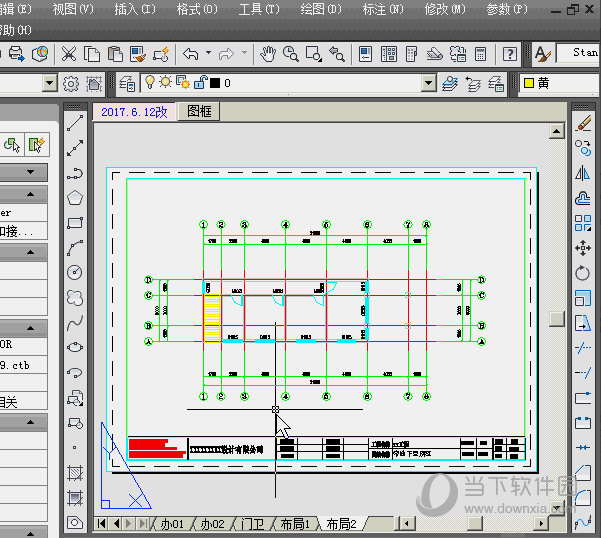Switch to the 门卫 layout tab
Screen dimensions: 601x538
[253, 523]
